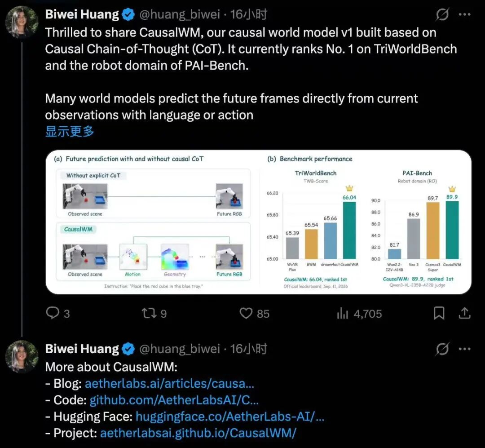485x448 pixels.
Task: Open the more options menu on first tweet
Action: click(465, 14)
